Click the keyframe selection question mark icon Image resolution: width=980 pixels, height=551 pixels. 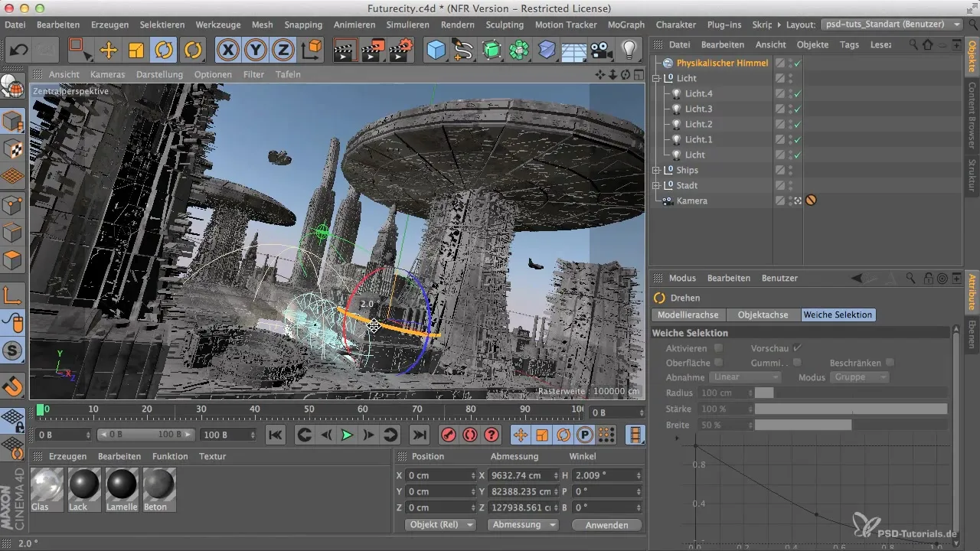[492, 435]
